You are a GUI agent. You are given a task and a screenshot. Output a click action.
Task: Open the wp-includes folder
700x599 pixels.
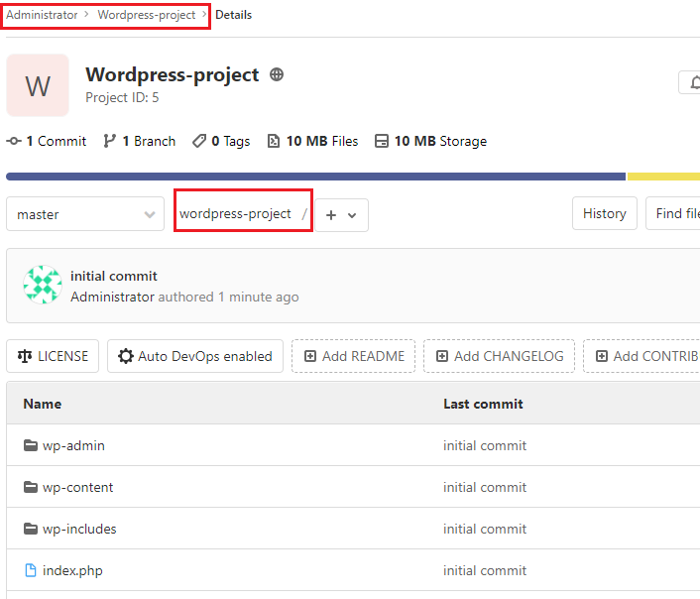(79, 529)
